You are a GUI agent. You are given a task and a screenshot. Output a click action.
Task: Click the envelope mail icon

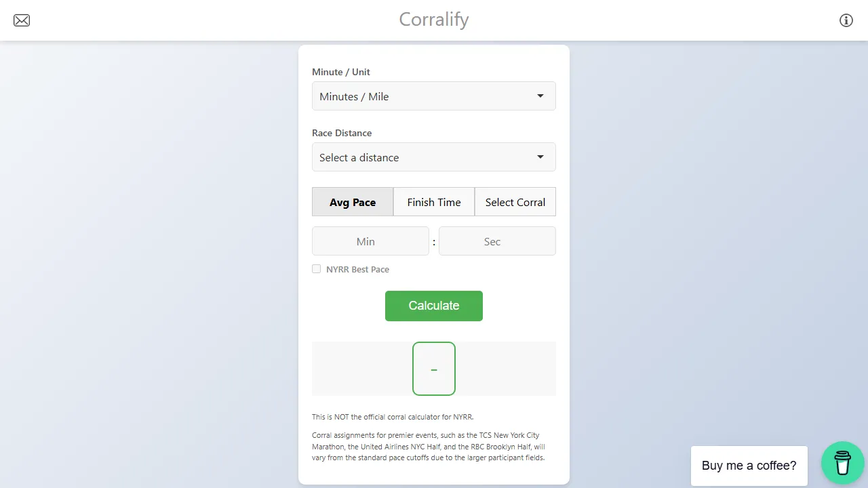click(x=21, y=20)
